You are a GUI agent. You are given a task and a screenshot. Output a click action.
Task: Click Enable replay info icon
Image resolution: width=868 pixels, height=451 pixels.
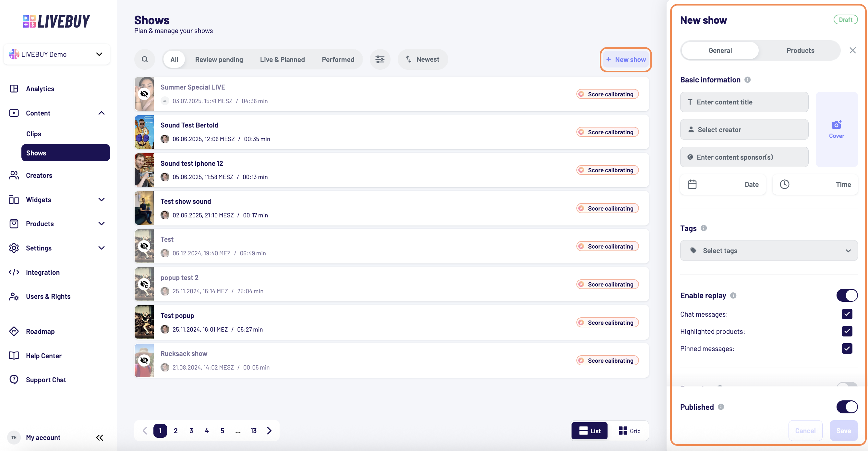point(733,295)
